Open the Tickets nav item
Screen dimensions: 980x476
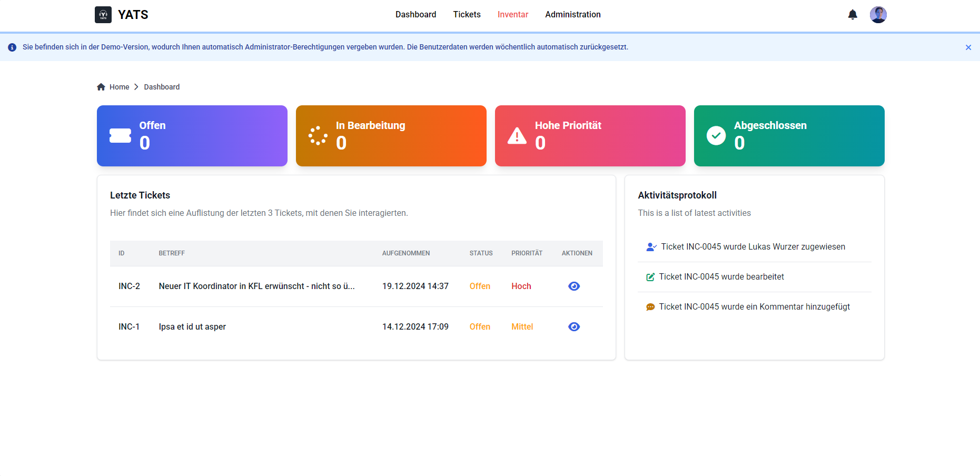467,15
